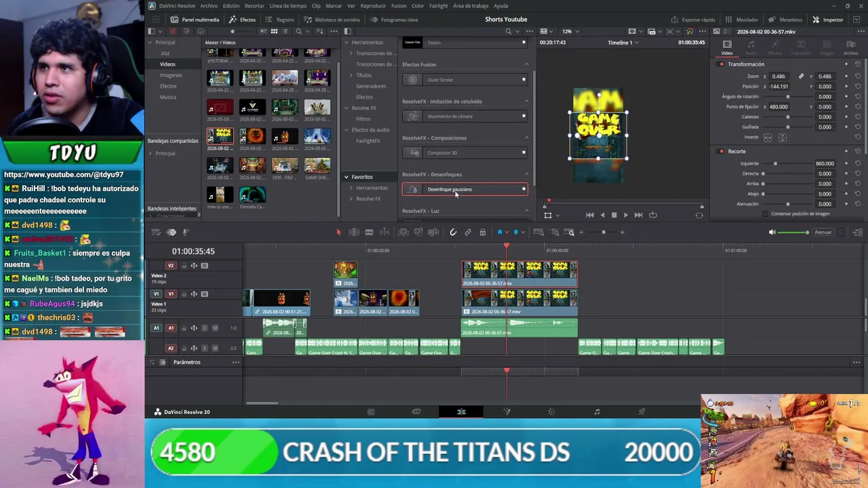The image size is (868, 488).
Task: Open the Media page icon in page bar
Action: click(x=371, y=411)
